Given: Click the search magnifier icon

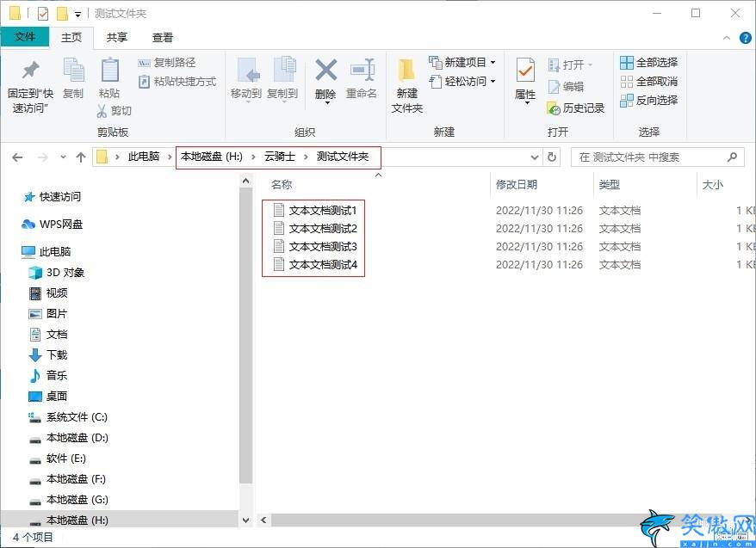Looking at the screenshot, I should [732, 157].
